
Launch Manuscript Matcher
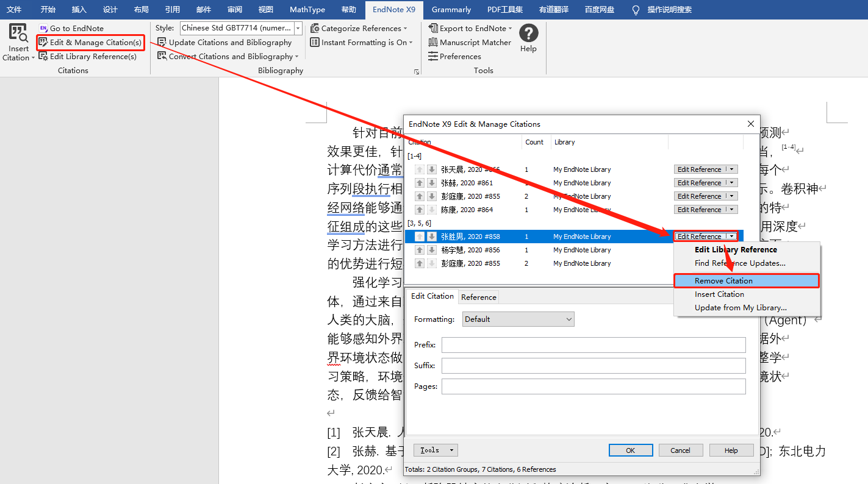click(x=470, y=42)
